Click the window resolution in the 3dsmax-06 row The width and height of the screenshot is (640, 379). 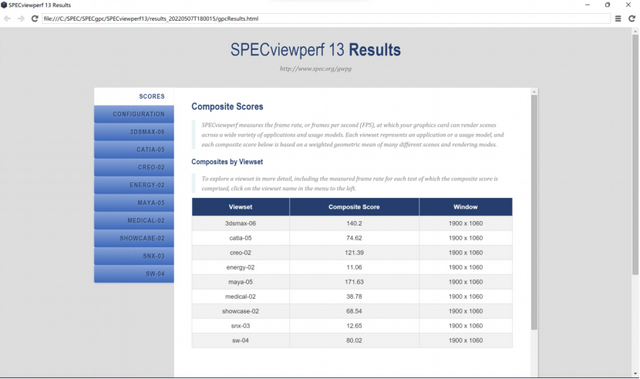pos(465,224)
